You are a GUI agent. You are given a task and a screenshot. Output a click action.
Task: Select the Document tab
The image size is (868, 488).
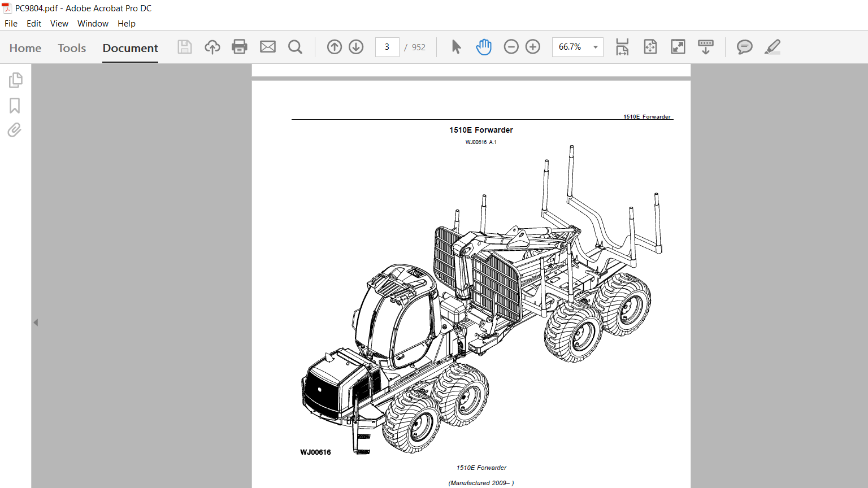(x=131, y=48)
